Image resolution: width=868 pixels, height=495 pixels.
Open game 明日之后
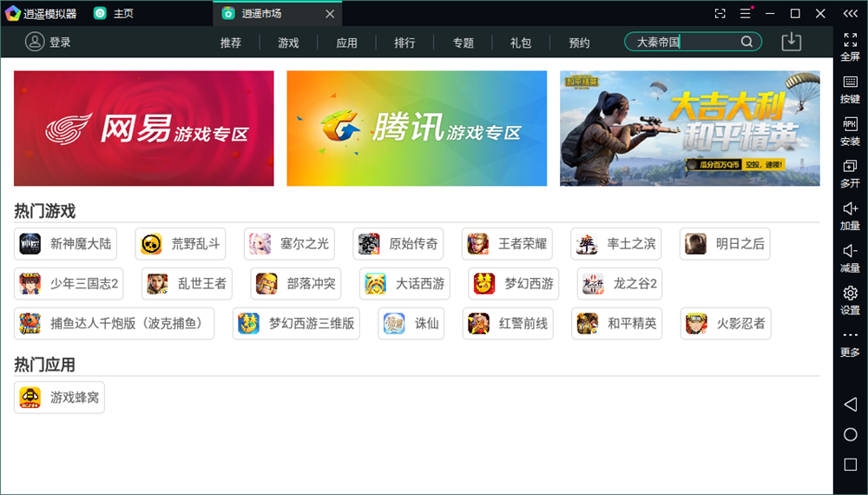pyautogui.click(x=725, y=244)
